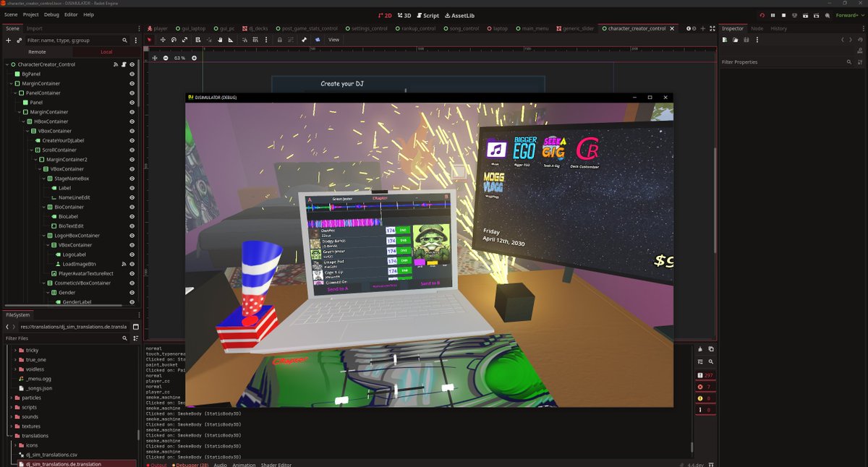This screenshot has width=868, height=467.
Task: Click the Instantiate Child Scene icon
Action: [19, 40]
